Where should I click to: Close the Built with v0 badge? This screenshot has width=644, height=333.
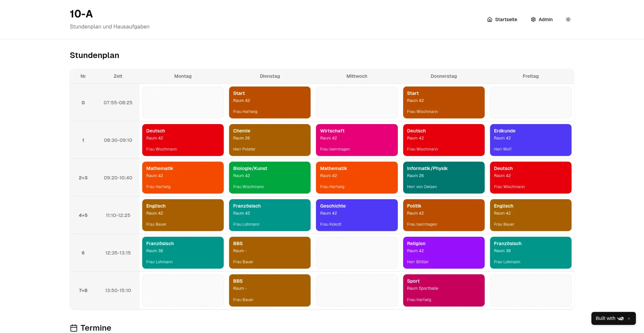tap(629, 319)
